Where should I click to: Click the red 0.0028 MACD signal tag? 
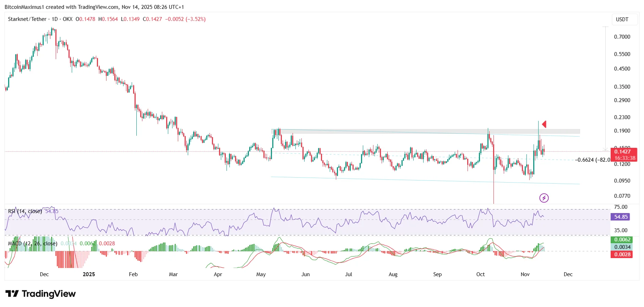click(622, 255)
